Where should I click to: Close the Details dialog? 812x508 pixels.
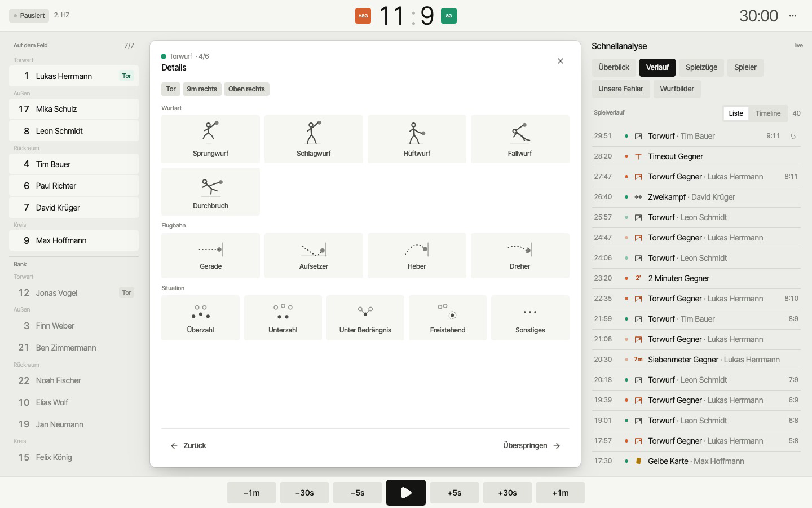(561, 61)
